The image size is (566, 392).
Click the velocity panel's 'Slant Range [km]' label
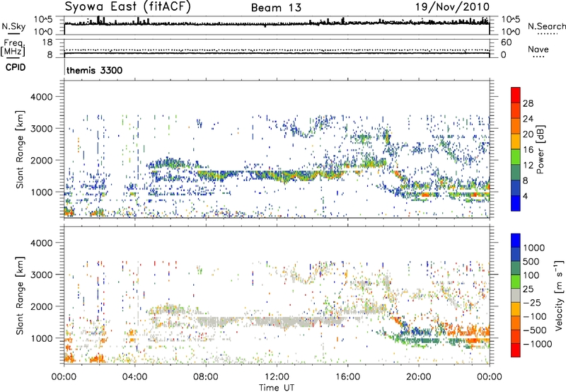coord(20,295)
